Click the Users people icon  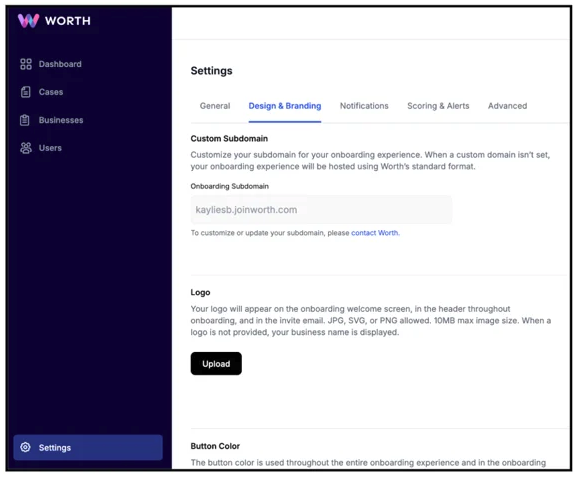pyautogui.click(x=26, y=148)
